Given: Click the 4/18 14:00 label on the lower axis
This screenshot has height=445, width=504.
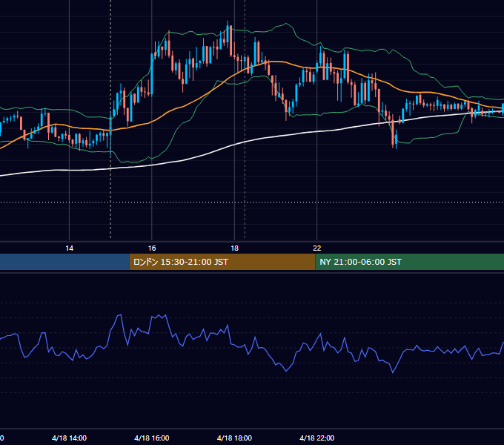Looking at the screenshot, I should click(x=69, y=438).
